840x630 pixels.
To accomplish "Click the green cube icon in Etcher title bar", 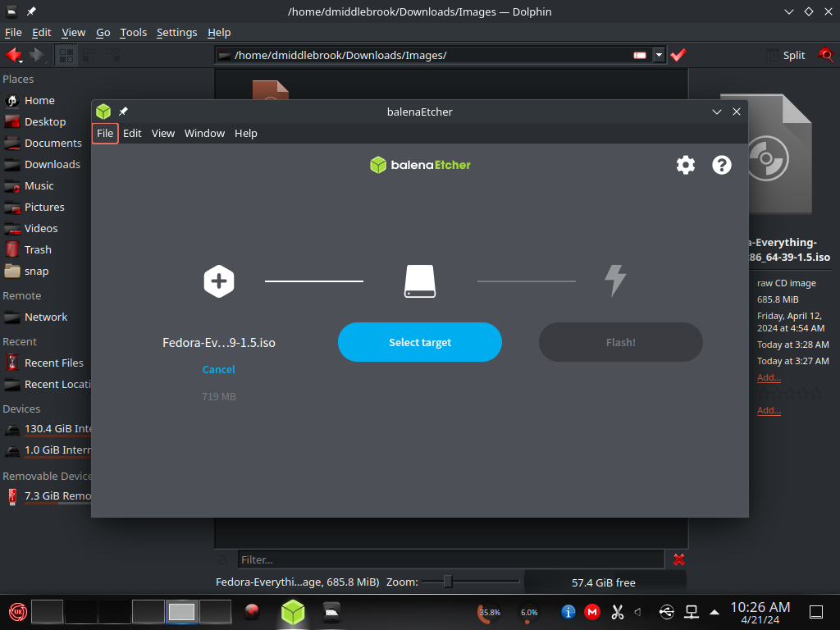I will (x=103, y=112).
